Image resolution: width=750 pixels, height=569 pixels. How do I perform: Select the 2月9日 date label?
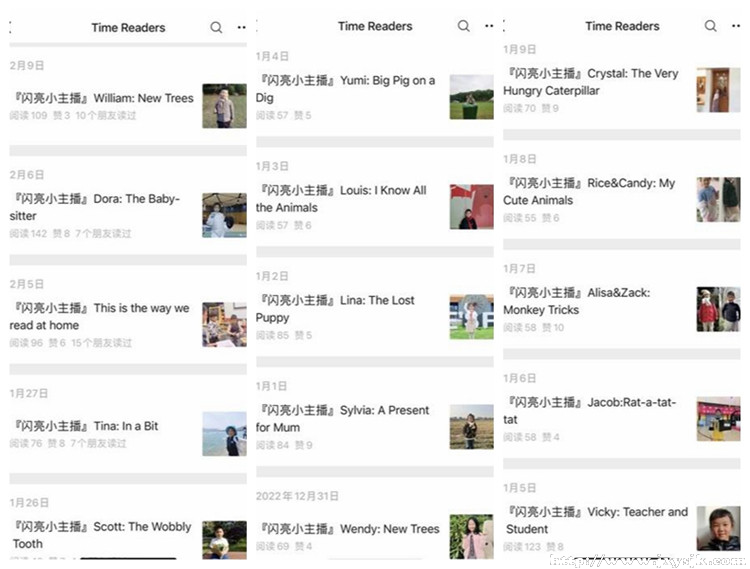[x=27, y=66]
